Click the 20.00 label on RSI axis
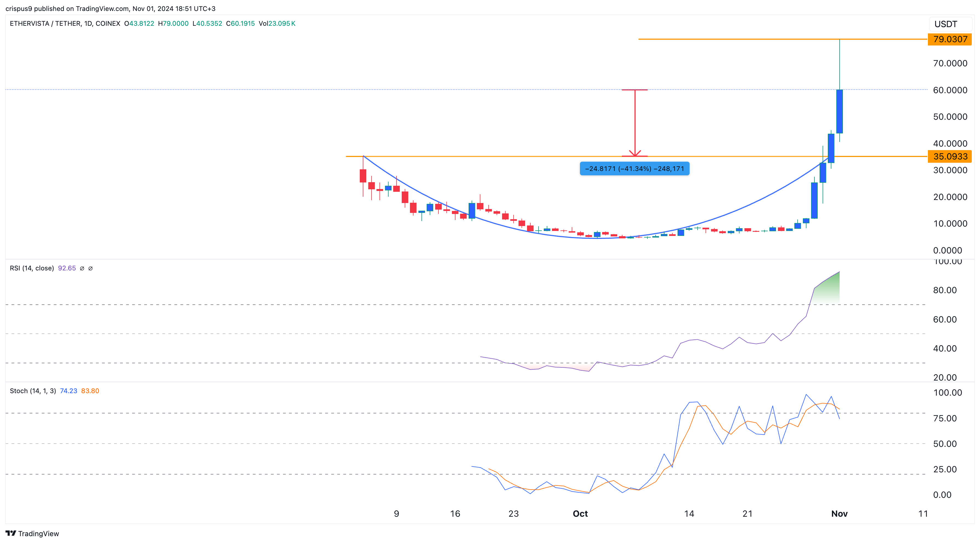 coord(945,377)
